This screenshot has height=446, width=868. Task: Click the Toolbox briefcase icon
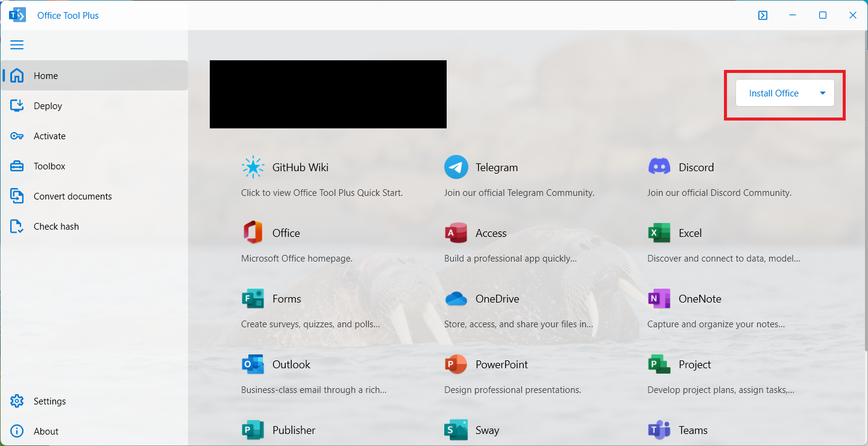coord(17,166)
